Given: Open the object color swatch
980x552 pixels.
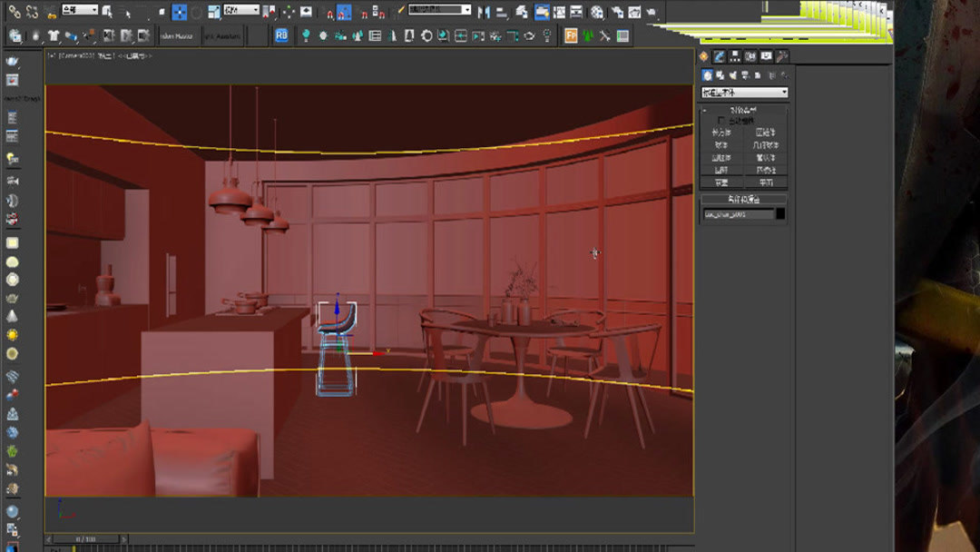Looking at the screenshot, I should point(779,212).
